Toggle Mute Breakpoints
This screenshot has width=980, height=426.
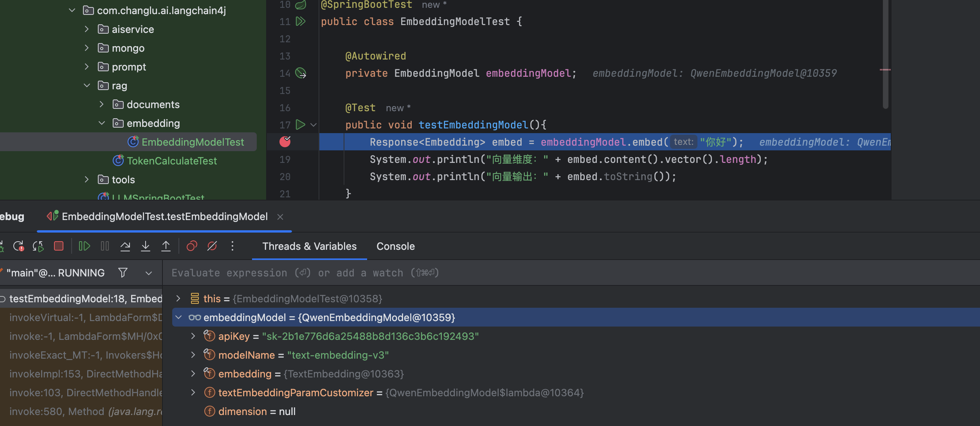(x=212, y=246)
